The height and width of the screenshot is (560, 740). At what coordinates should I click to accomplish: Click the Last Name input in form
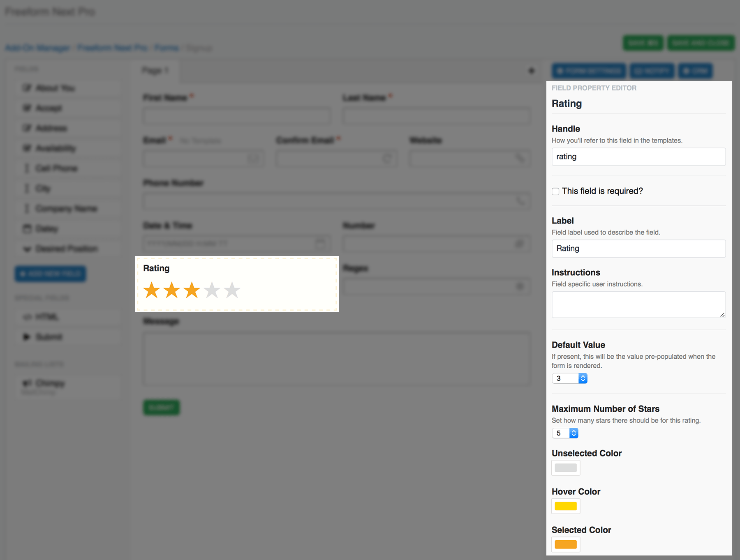(436, 116)
